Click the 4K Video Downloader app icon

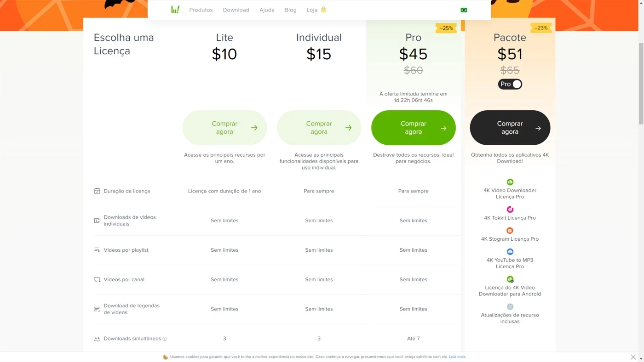tap(510, 182)
